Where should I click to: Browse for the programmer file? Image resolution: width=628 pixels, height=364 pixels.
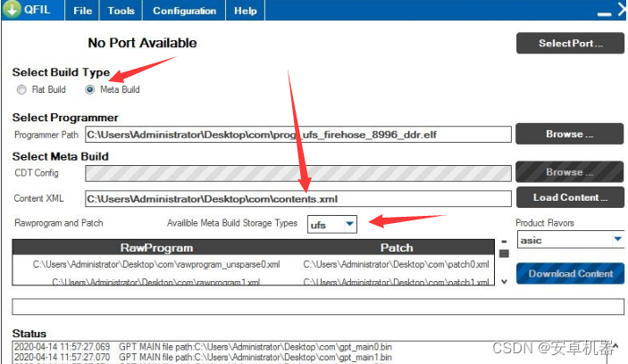(569, 134)
